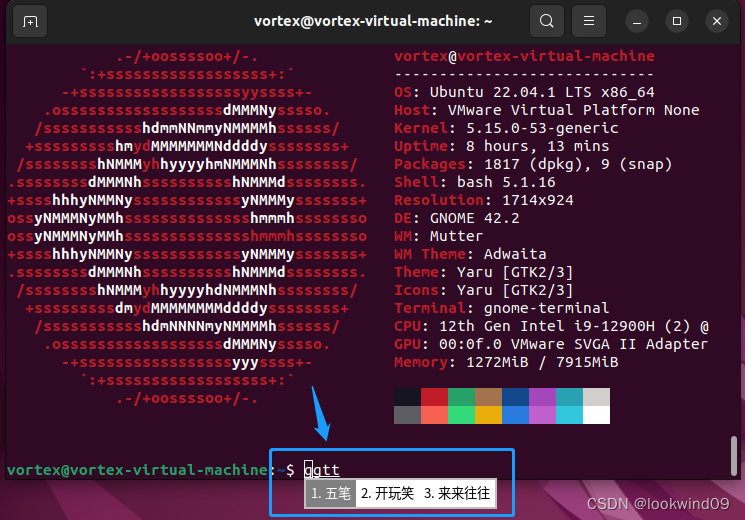Click the WM Theme line Adwaita
The width and height of the screenshot is (745, 520).
point(470,254)
